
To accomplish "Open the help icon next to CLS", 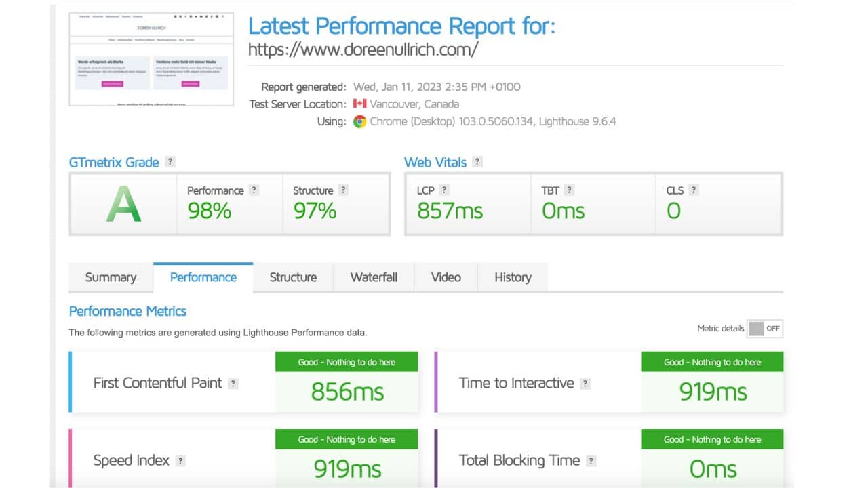I will (x=694, y=190).
